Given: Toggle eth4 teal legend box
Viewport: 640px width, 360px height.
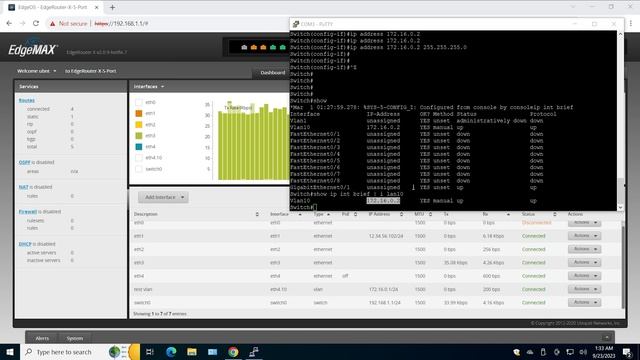Looking at the screenshot, I should [x=139, y=147].
